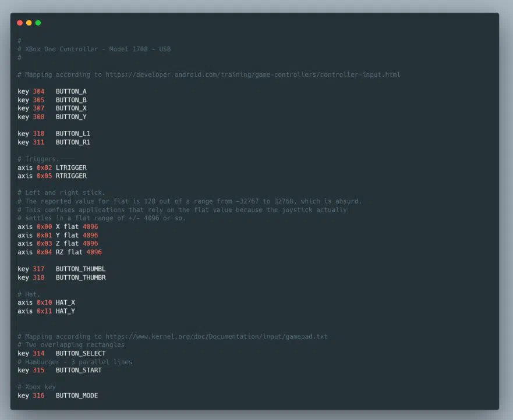513x420 pixels.
Task: Click the RZ axis label
Action: (x=61, y=252)
